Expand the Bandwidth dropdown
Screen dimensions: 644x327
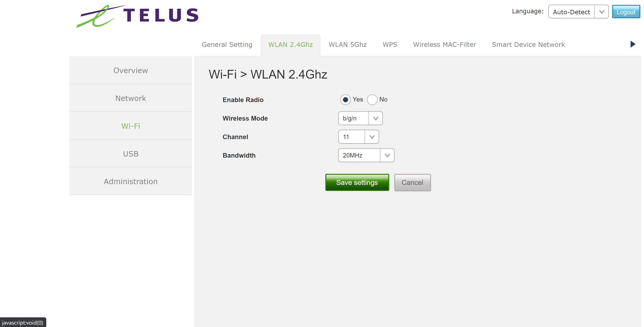366,155
